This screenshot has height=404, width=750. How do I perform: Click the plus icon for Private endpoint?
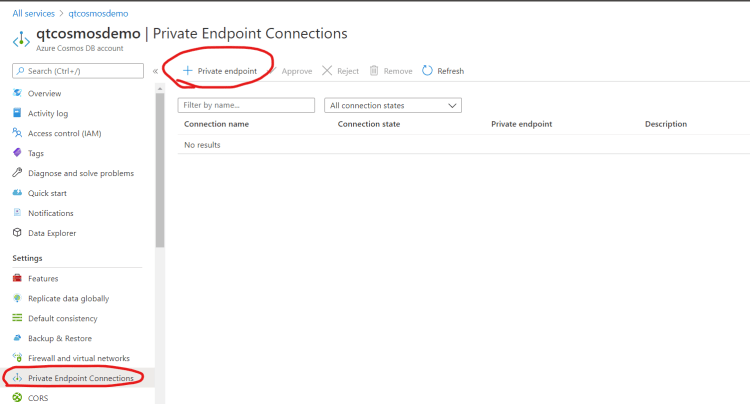(x=188, y=71)
